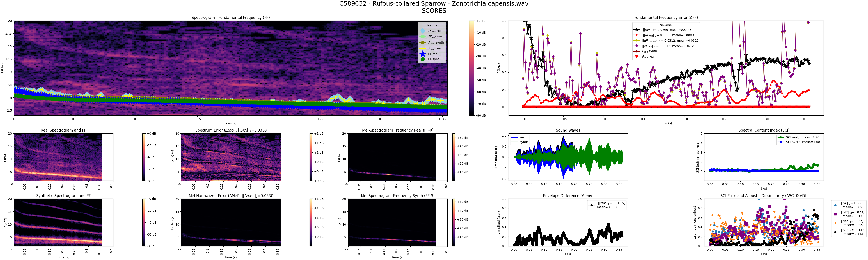Click the green circle FF synt legend marker

423,59
